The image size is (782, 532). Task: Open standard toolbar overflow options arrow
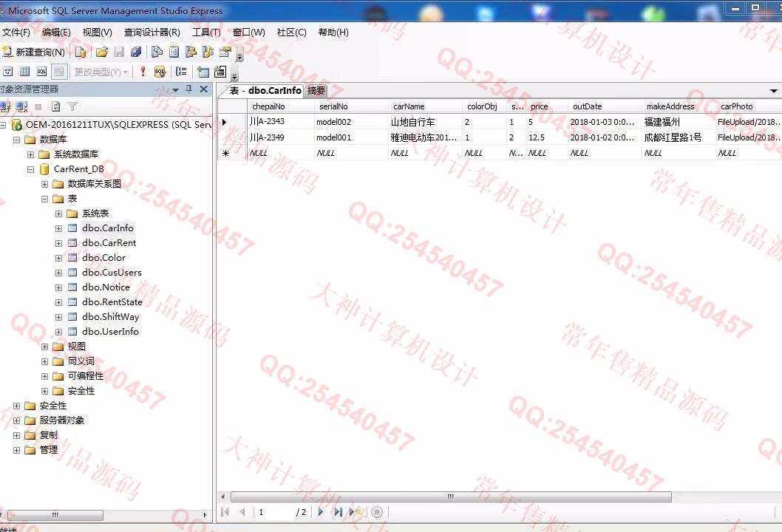(x=240, y=56)
